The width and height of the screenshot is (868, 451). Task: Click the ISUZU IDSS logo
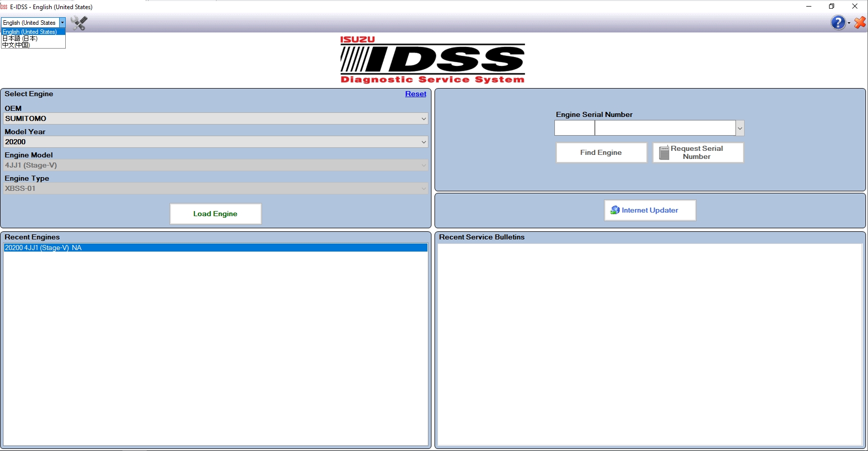click(x=432, y=60)
